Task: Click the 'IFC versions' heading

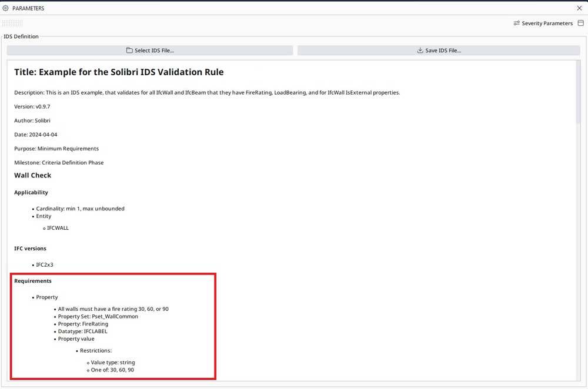Action: 31,249
